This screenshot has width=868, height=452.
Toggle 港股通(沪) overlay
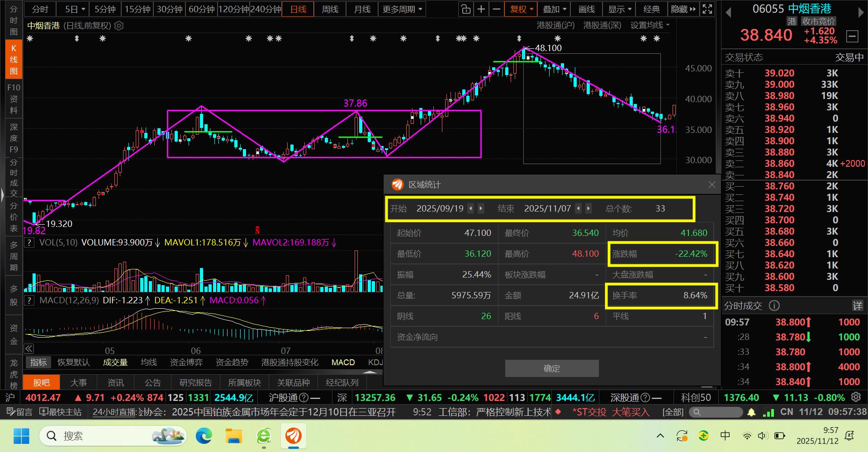pos(555,25)
